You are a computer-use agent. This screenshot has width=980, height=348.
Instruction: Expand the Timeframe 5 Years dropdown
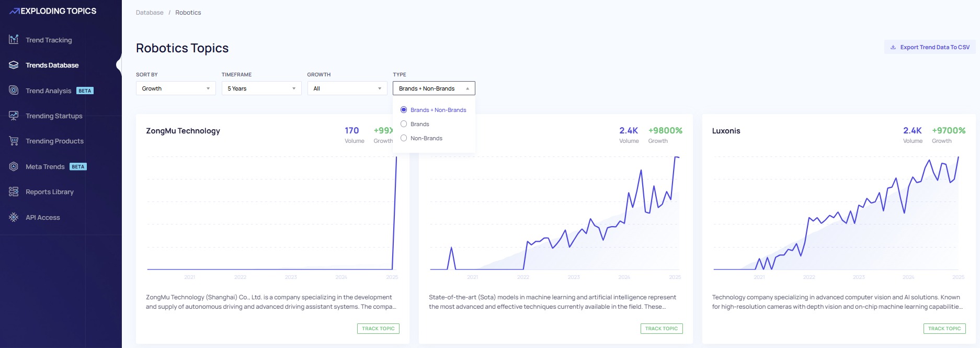tap(261, 88)
